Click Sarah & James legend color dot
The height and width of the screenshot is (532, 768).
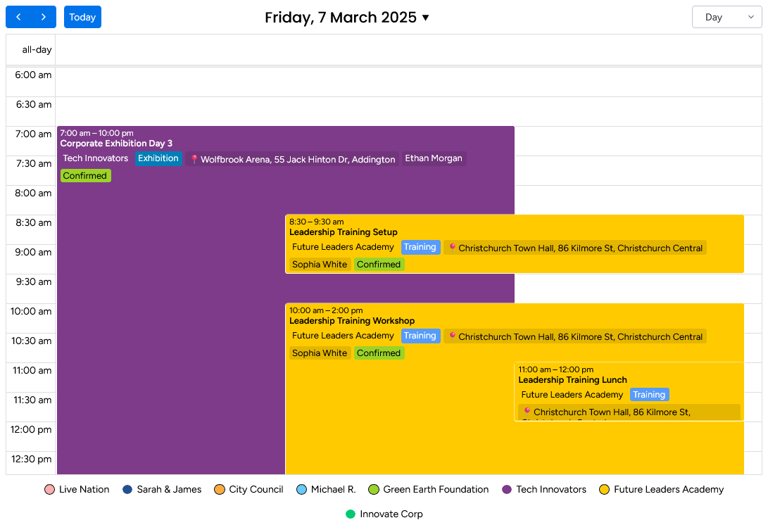[x=127, y=489]
